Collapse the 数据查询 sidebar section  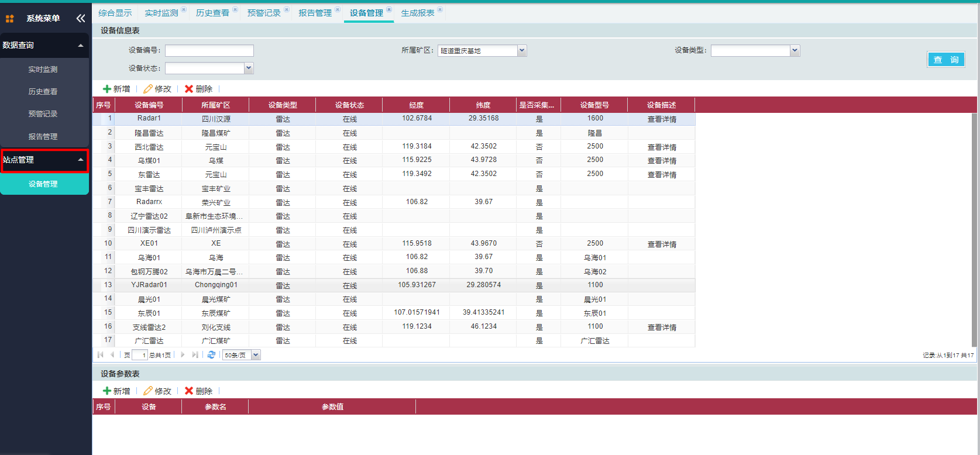(81, 46)
